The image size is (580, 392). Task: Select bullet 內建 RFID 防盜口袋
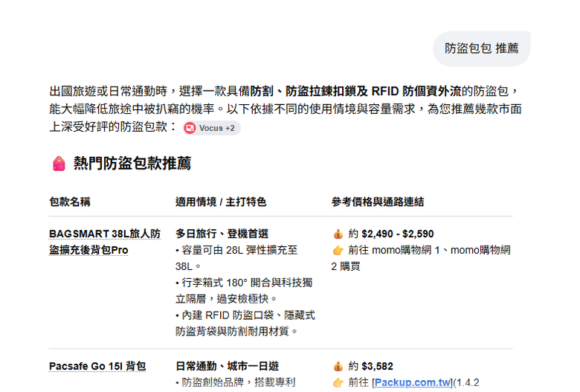point(245,323)
